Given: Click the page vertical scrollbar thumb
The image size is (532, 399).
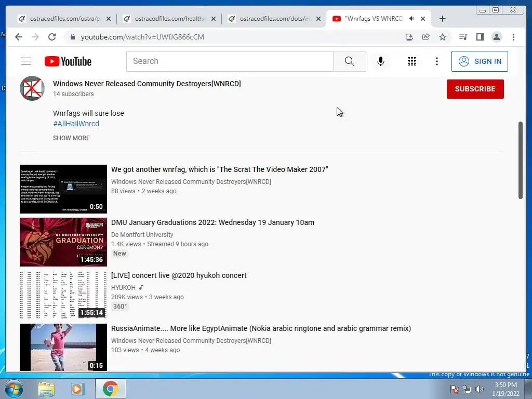Looking at the screenshot, I should (521, 160).
